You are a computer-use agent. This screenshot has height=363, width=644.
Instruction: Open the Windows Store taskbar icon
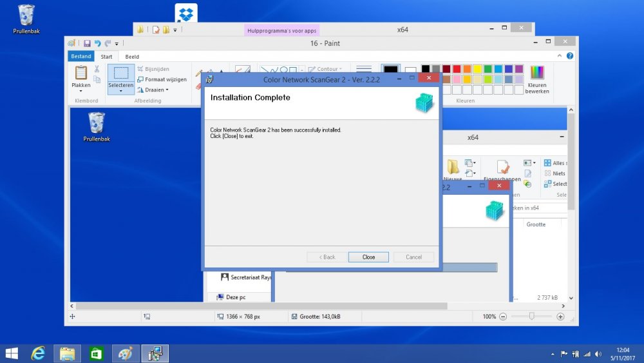coord(96,353)
